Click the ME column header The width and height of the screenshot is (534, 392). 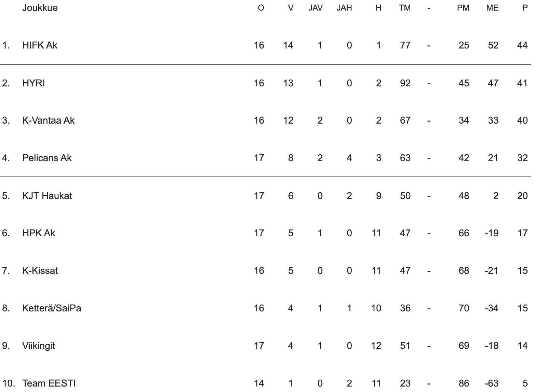click(x=492, y=8)
